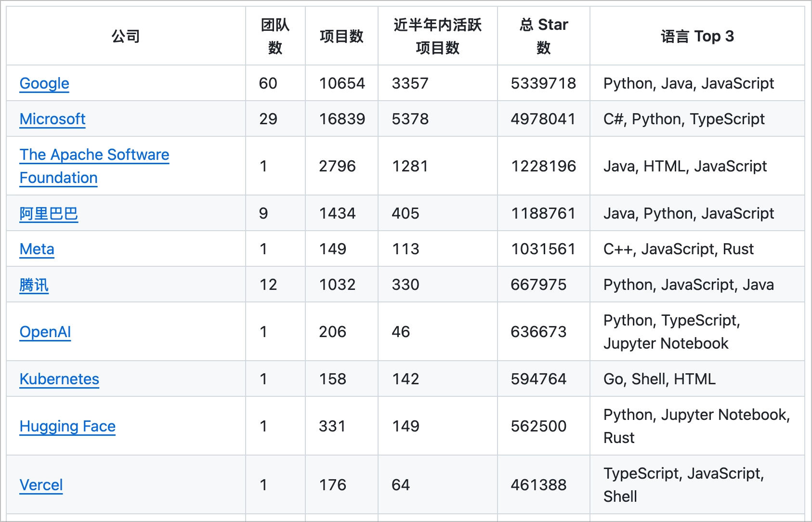
Task: Select 'Python, Java, JavaScript' in Google row
Action: pos(689,83)
